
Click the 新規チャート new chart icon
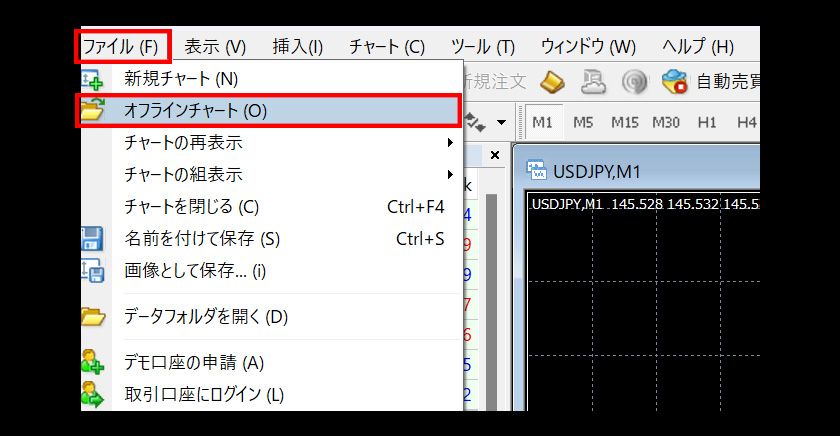(92, 78)
